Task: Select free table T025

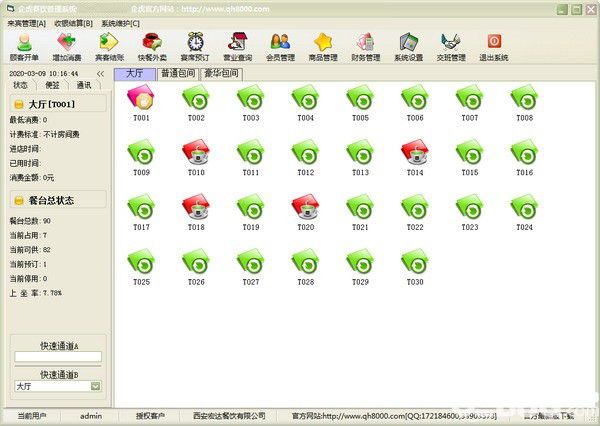Action: [141, 267]
